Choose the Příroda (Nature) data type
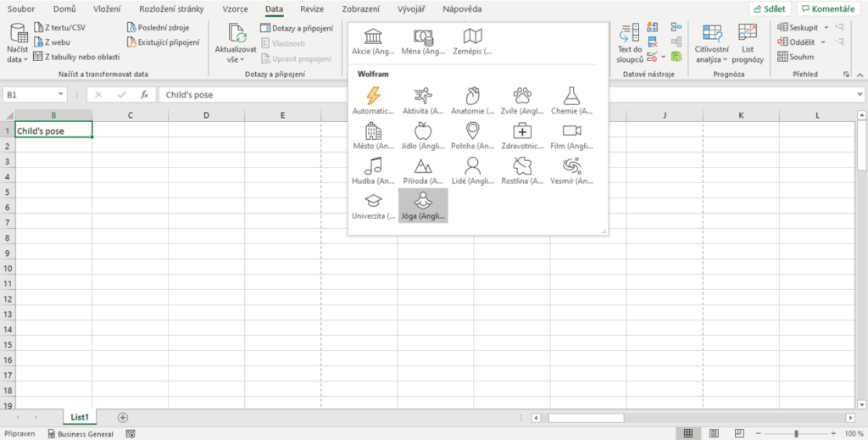This screenshot has width=868, height=440. [x=423, y=170]
